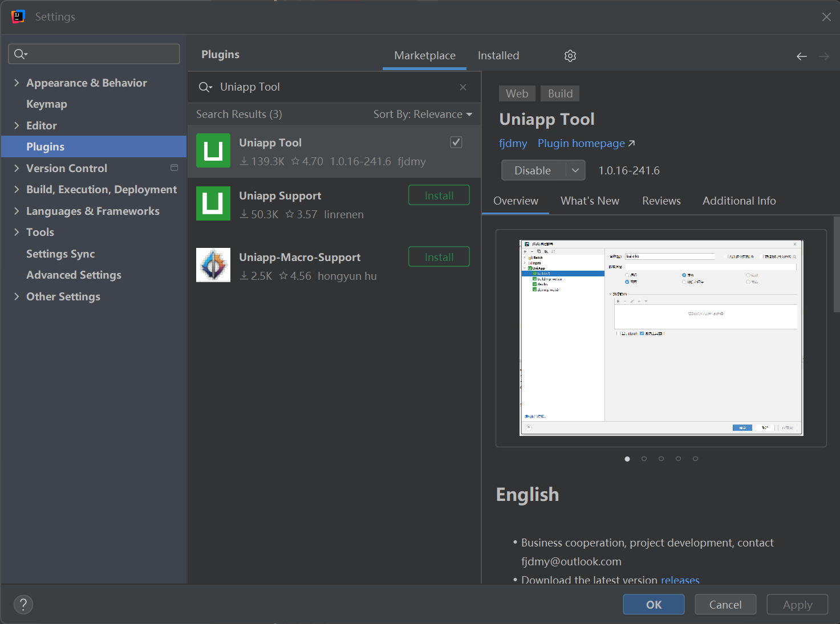Open the What's New tab
Viewport: 840px width, 624px height.
tap(590, 201)
